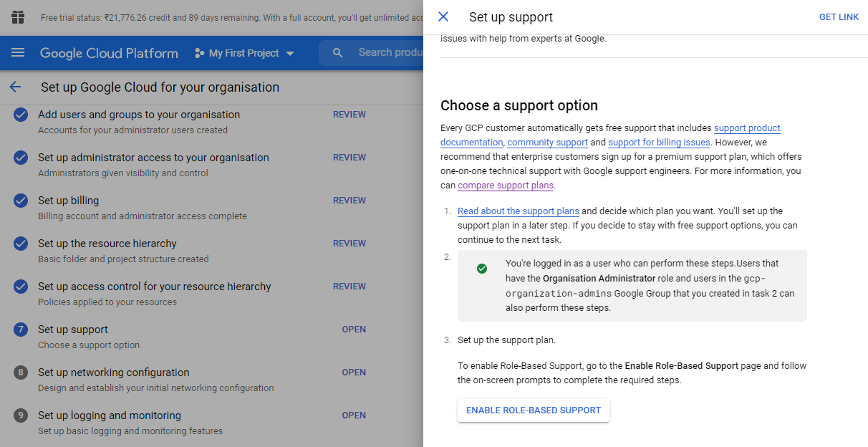Open support for billing issues link
Screen dimensions: 868x447
(x=659, y=143)
